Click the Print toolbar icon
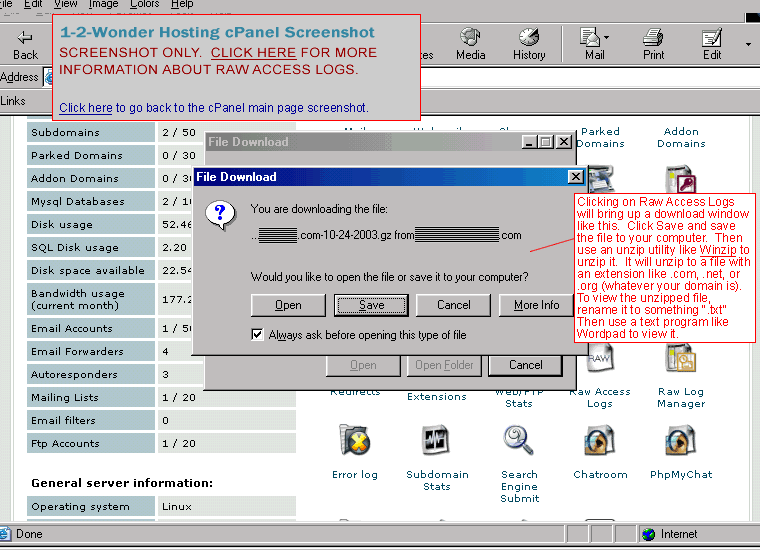 point(653,45)
